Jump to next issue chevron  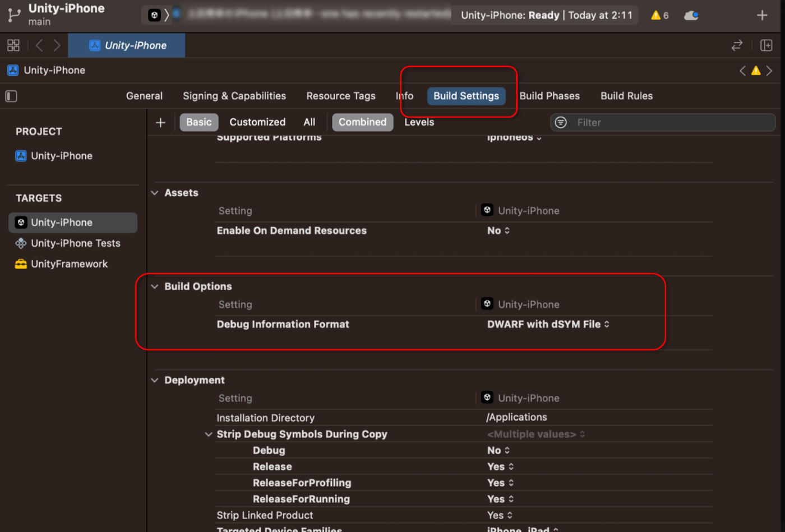[x=769, y=71]
